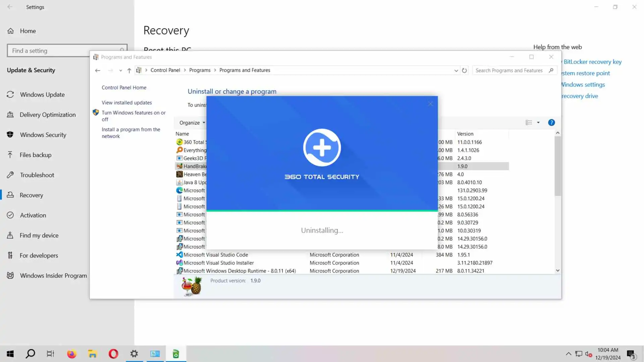
Task: Select Windows Security in settings sidebar
Action: pyautogui.click(x=43, y=135)
